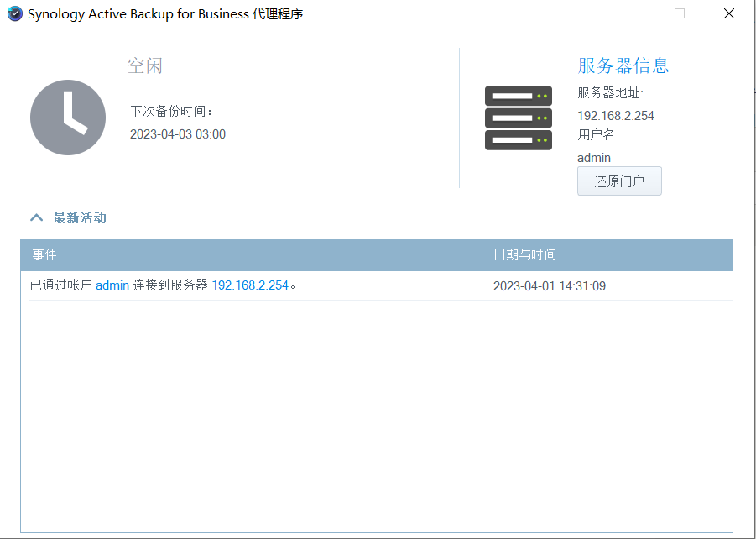Image resolution: width=756 pixels, height=539 pixels.
Task: Click the gray idle clock status icon
Action: (68, 118)
